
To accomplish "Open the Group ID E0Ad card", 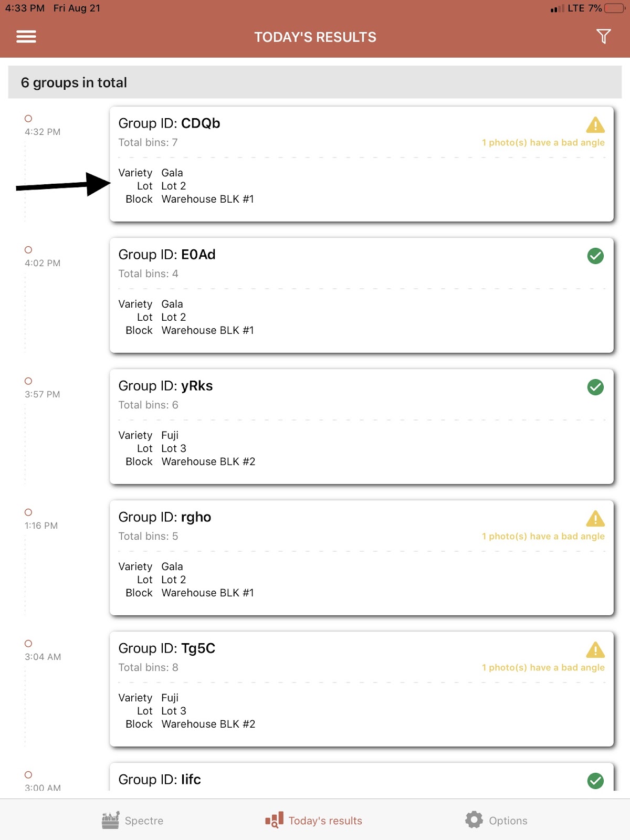I will [x=361, y=295].
